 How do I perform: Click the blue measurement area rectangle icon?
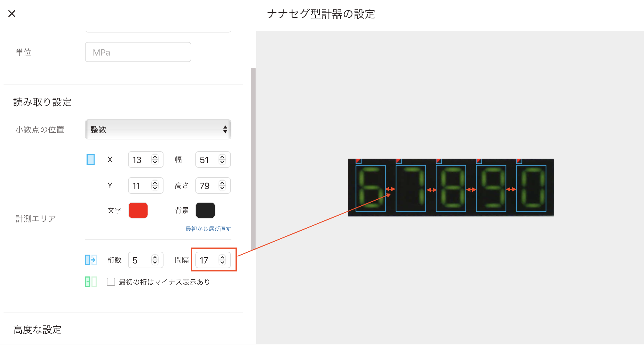(91, 160)
